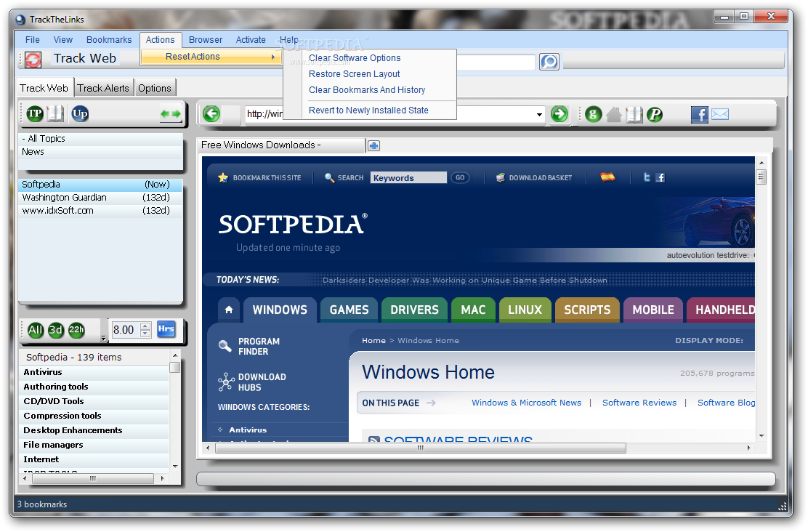Click the blue search button near the top search field
Viewport: 808px width, 532px height.
click(x=549, y=62)
